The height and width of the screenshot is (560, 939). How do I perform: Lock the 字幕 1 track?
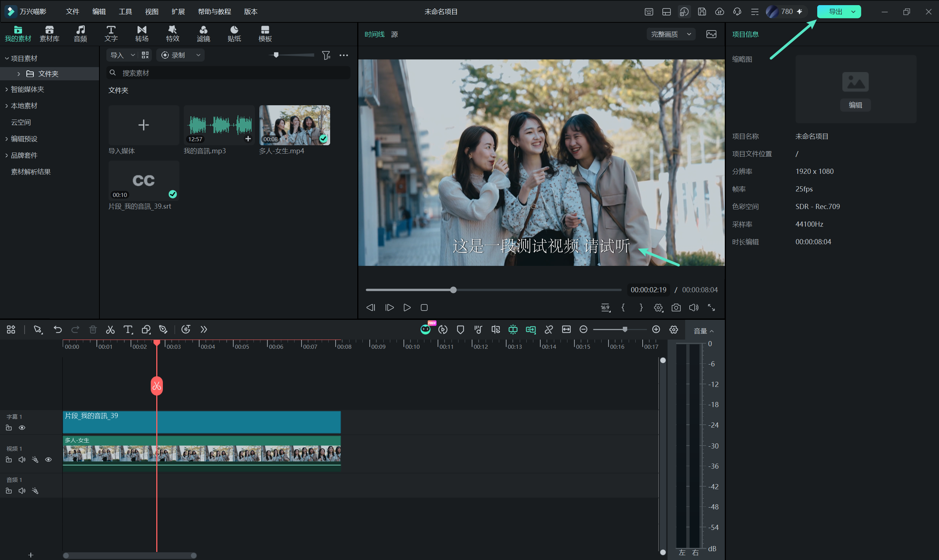(9, 428)
